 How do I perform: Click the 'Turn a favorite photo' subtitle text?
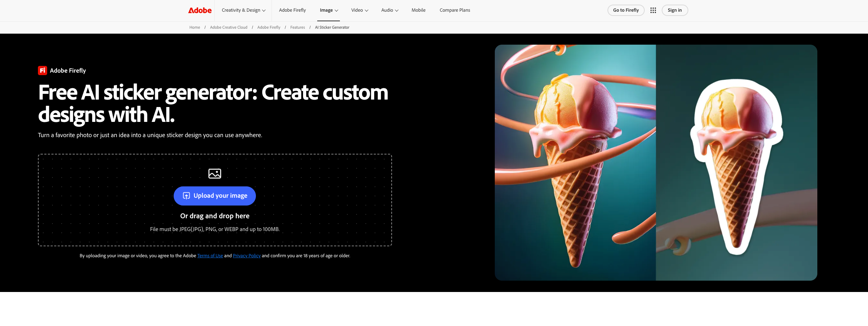pos(150,135)
